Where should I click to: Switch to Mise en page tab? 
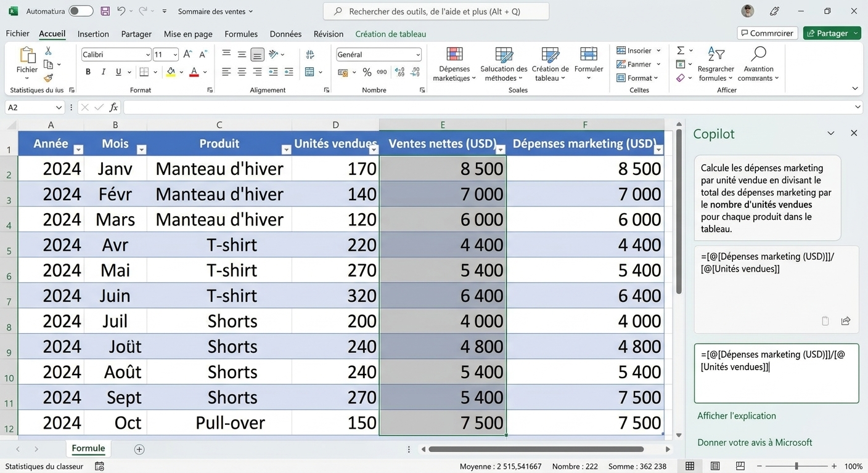coord(188,34)
